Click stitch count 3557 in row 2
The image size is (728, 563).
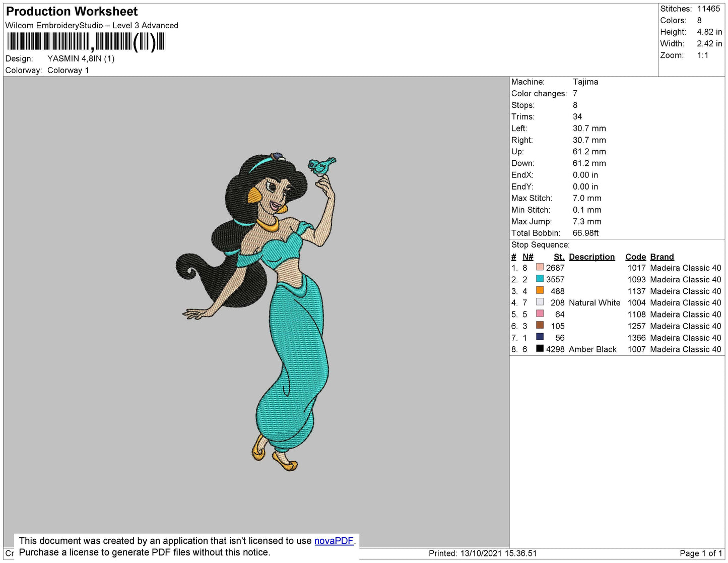[555, 279]
